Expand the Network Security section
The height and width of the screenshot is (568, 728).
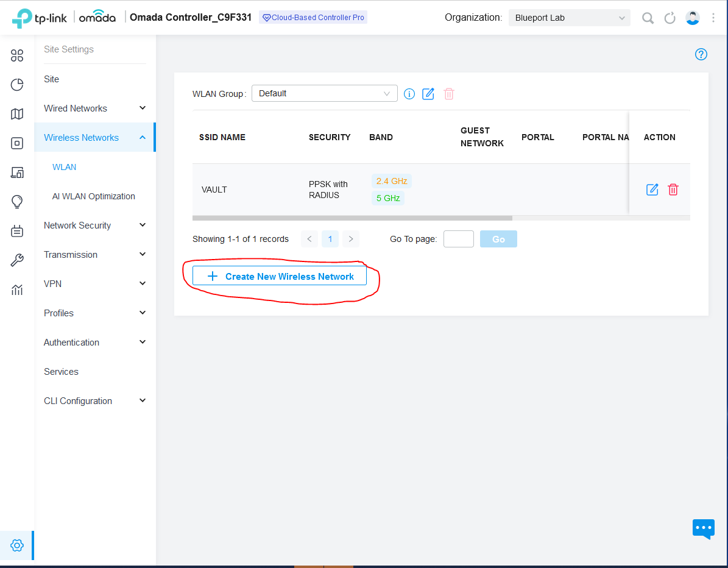[94, 225]
